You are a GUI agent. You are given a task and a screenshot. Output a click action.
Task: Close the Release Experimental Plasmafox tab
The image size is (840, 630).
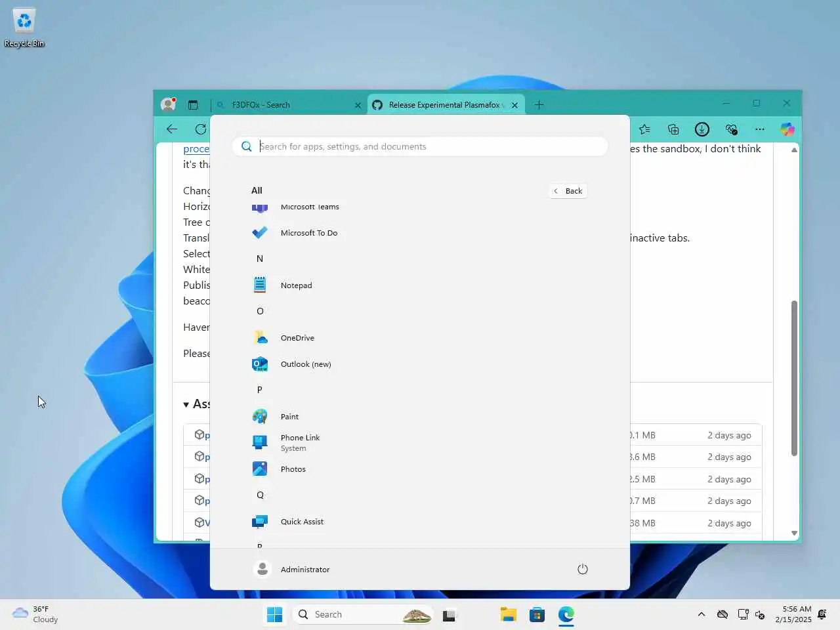514,105
